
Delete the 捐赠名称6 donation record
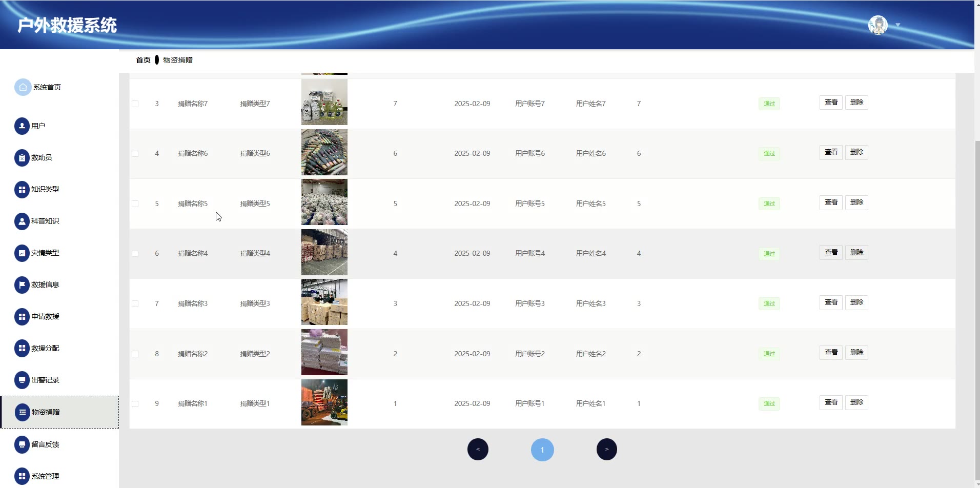[856, 152]
